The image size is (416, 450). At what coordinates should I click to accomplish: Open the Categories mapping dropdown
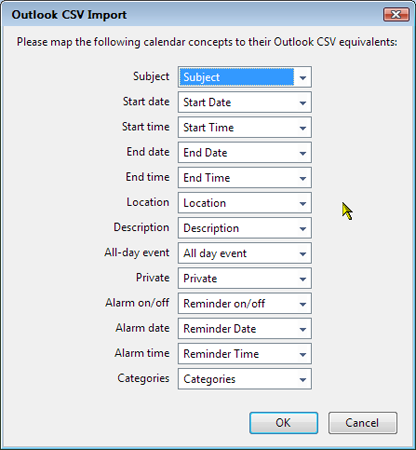tap(245, 379)
